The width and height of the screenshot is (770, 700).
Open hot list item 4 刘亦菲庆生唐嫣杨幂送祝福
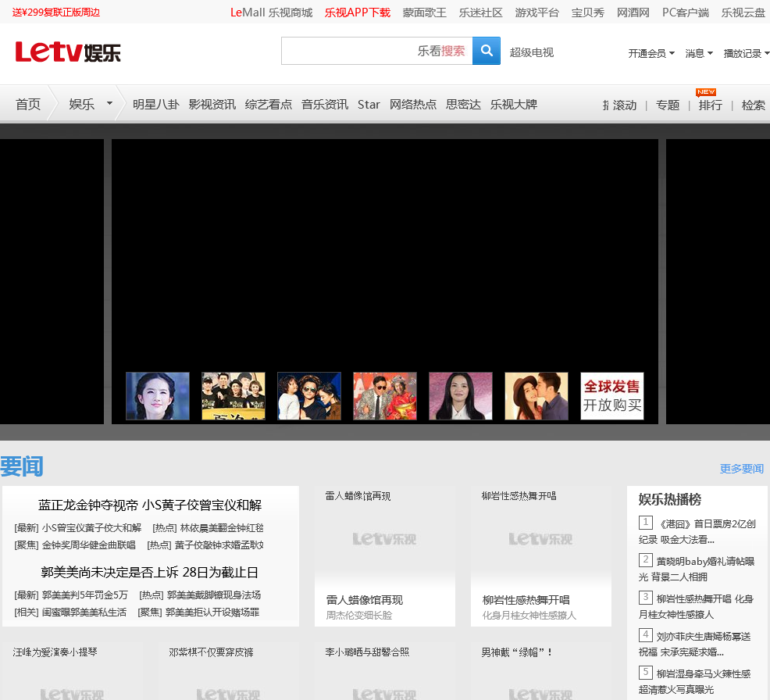click(x=695, y=644)
